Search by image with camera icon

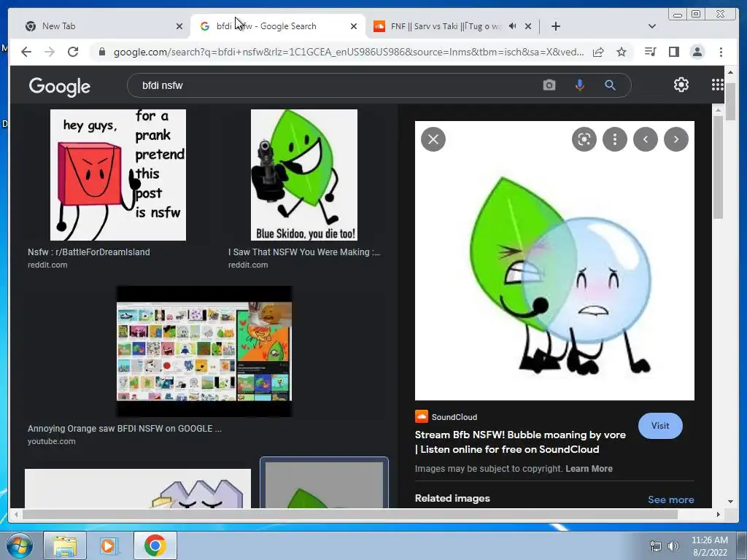(x=549, y=85)
